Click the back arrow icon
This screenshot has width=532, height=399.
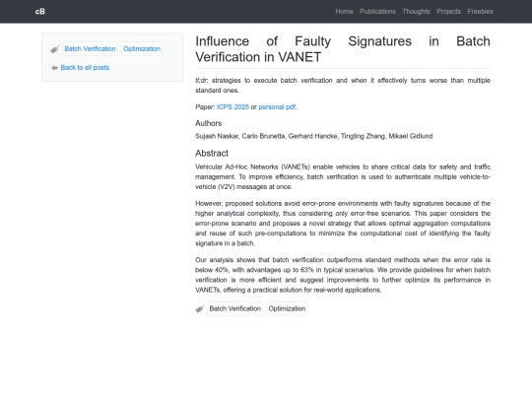(x=54, y=68)
